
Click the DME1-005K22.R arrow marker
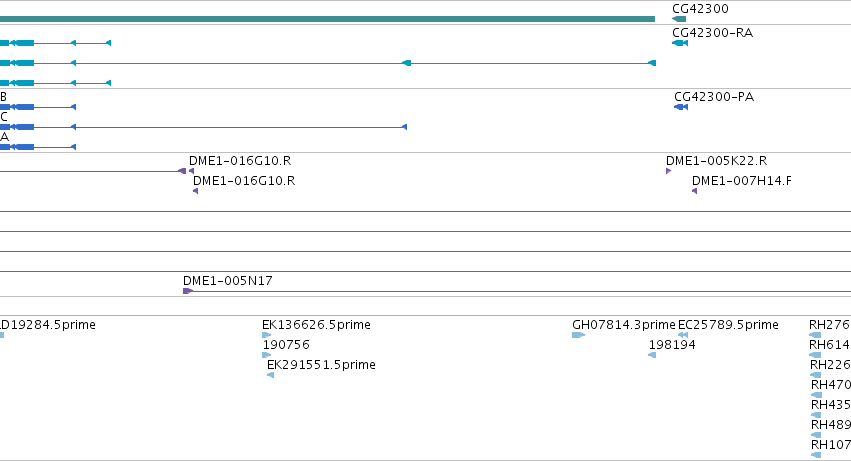pos(669,171)
